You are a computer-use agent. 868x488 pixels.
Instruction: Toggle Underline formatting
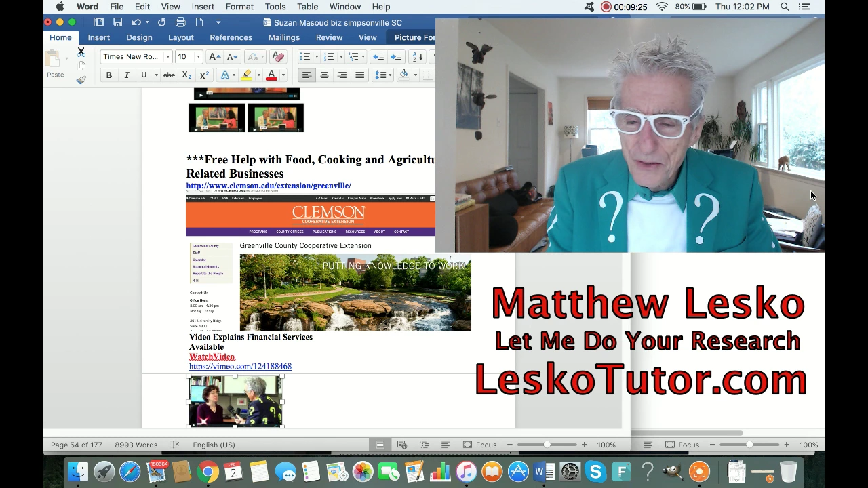(x=144, y=75)
